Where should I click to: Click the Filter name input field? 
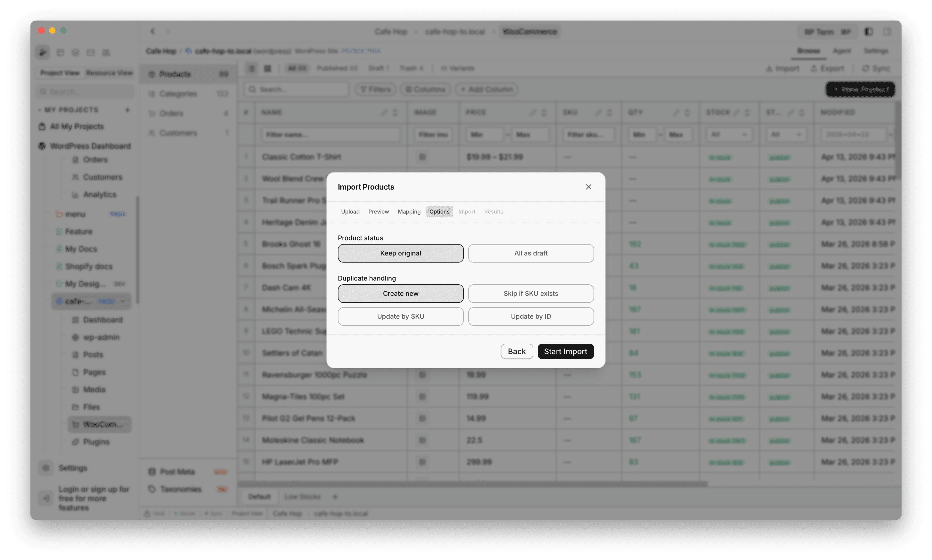click(x=331, y=134)
